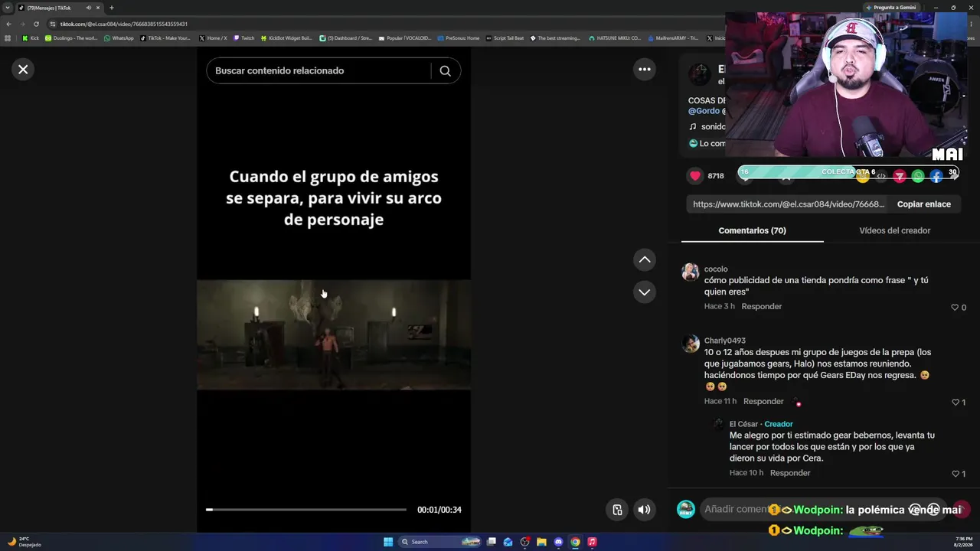This screenshot has height=551, width=980.
Task: Like Charly0493's comment
Action: (x=955, y=403)
